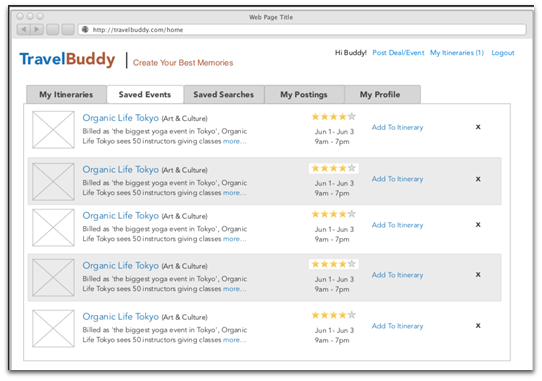Click Post Deal/Event link in header
Screen dimensions: 542x381
pyautogui.click(x=398, y=53)
